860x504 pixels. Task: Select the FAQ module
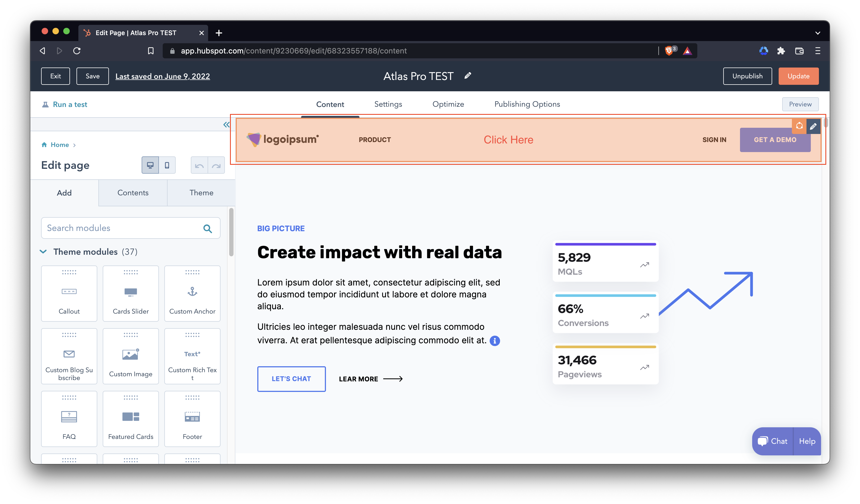[69, 419]
